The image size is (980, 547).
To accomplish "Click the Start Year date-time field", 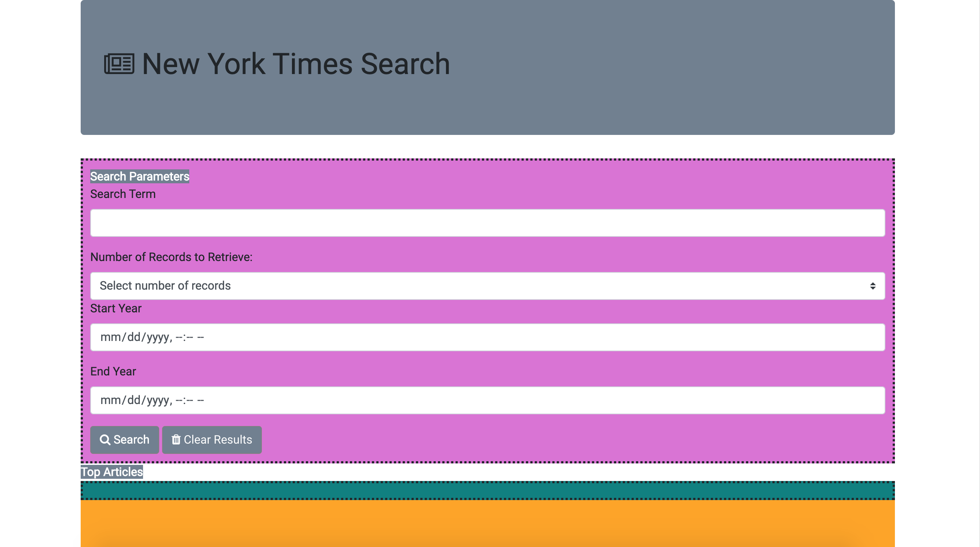I will 487,337.
